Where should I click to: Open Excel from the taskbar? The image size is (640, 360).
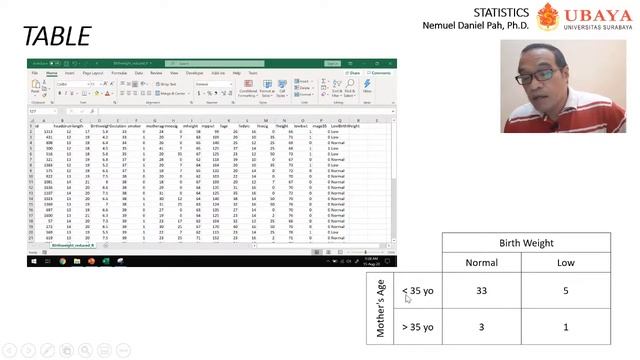coord(106,261)
